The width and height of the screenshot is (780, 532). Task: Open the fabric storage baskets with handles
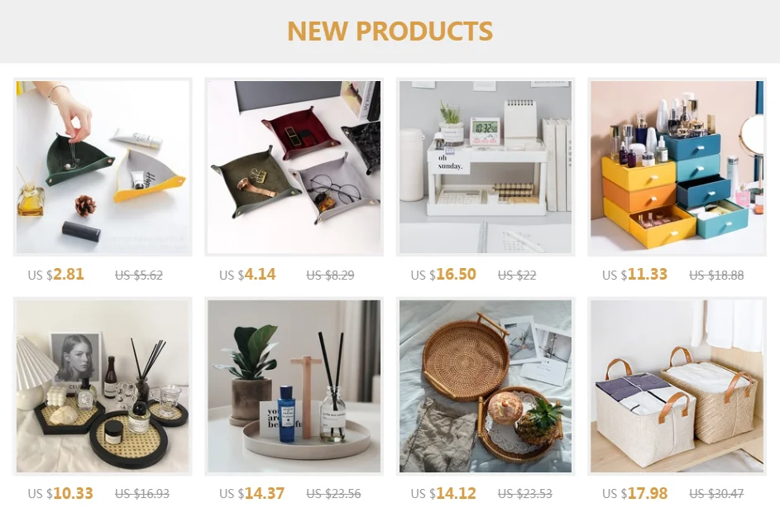click(677, 386)
